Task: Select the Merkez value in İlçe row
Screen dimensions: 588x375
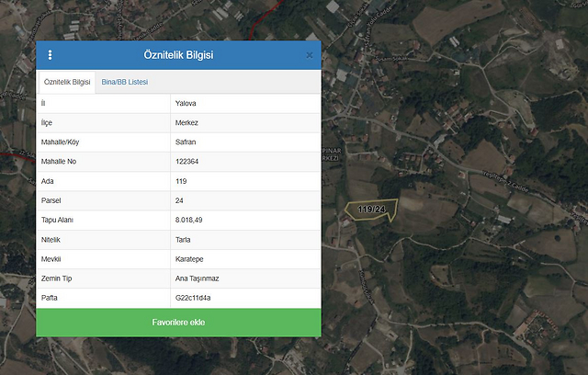Action: [x=187, y=122]
